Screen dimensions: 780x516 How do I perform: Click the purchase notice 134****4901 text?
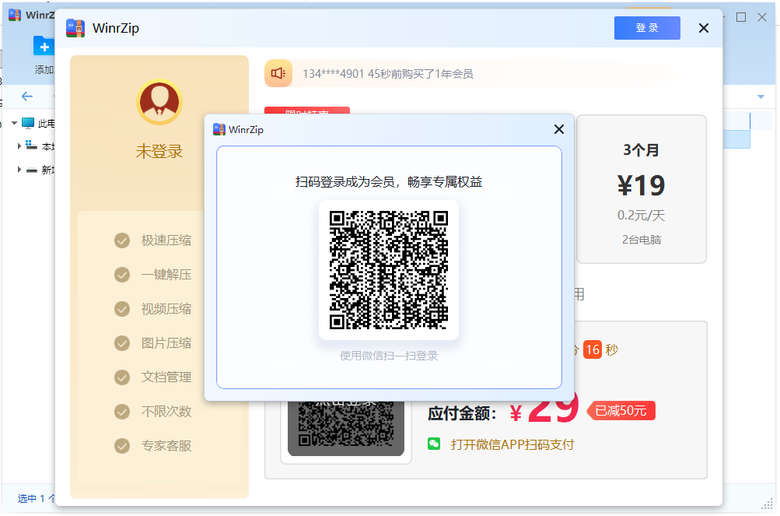tap(388, 74)
